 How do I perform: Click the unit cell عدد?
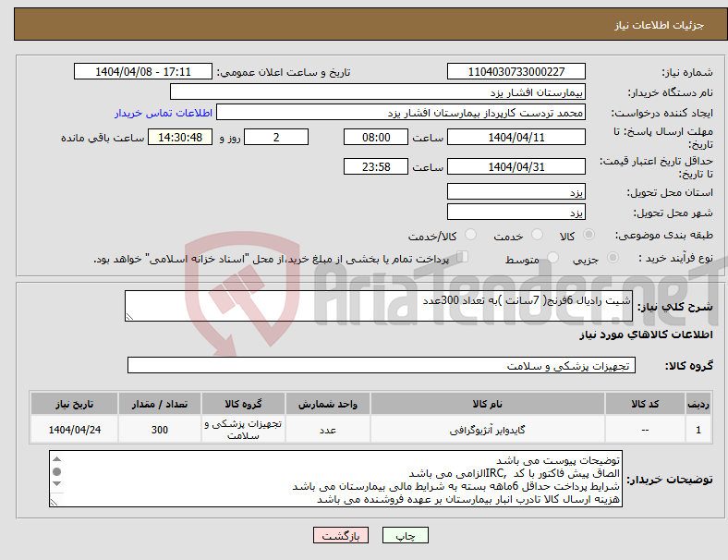tap(328, 430)
